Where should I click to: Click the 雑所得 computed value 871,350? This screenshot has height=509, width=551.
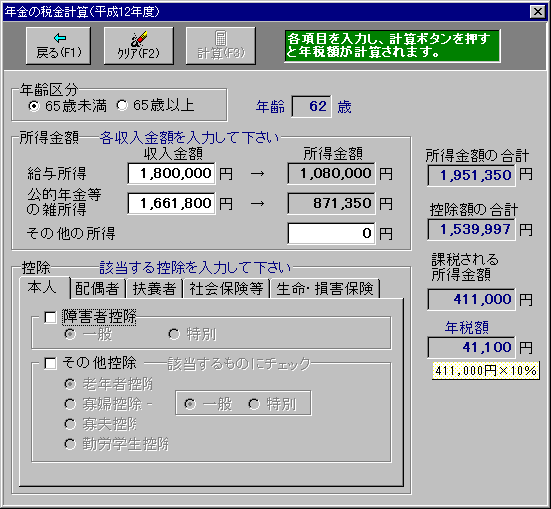pyautogui.click(x=331, y=203)
